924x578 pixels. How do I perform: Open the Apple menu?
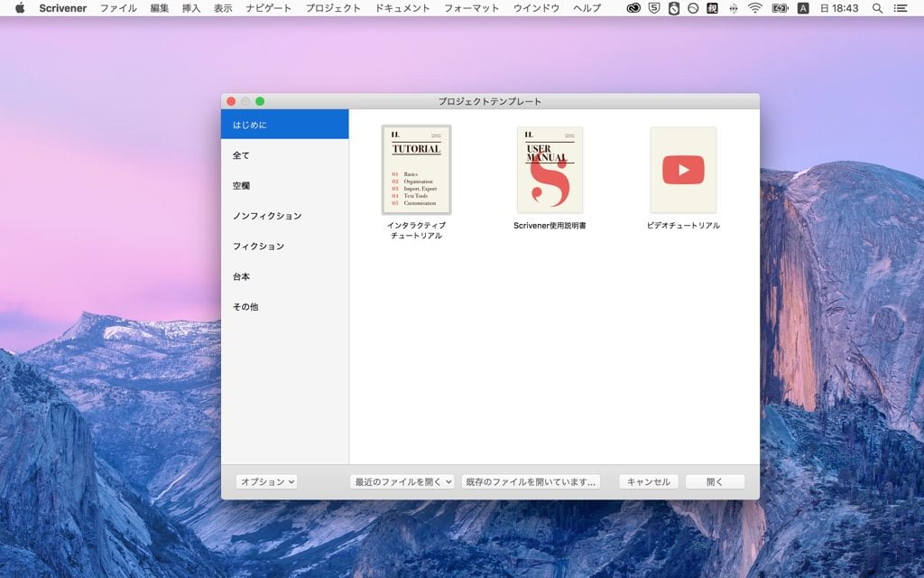tap(20, 8)
